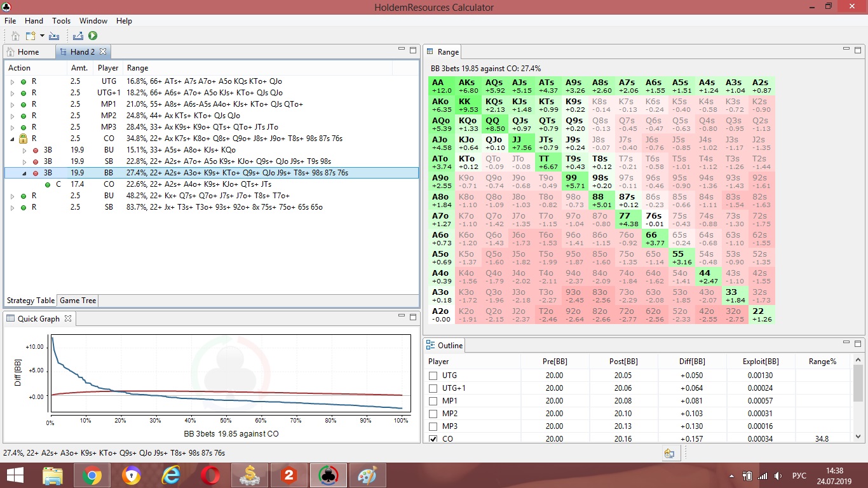Click the red hexagon 2 taskbar app

tap(289, 475)
